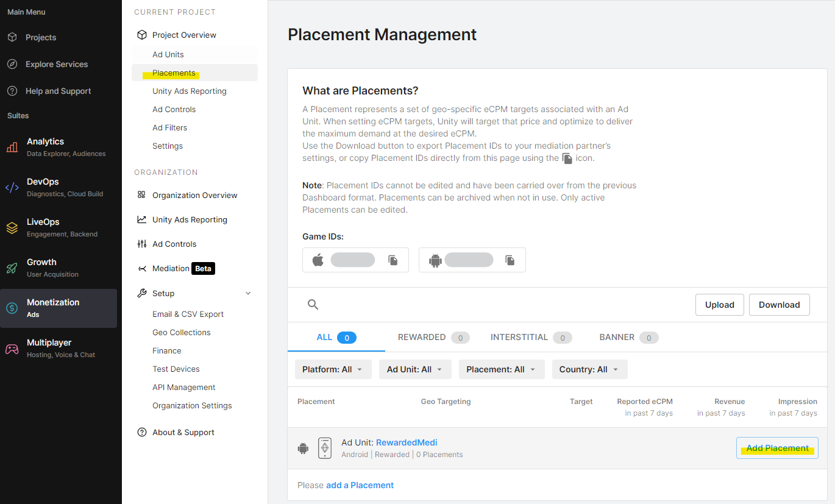Click the DevOps code brackets icon
This screenshot has width=835, height=504.
click(12, 187)
